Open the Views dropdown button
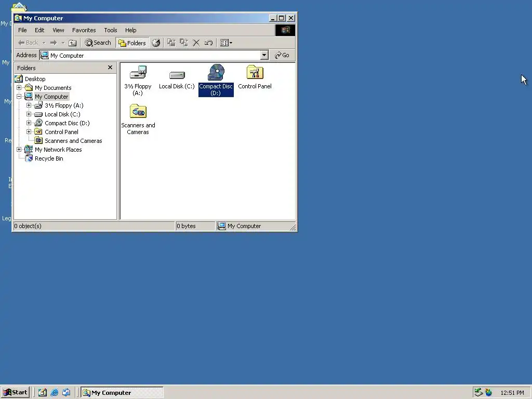 pos(227,43)
